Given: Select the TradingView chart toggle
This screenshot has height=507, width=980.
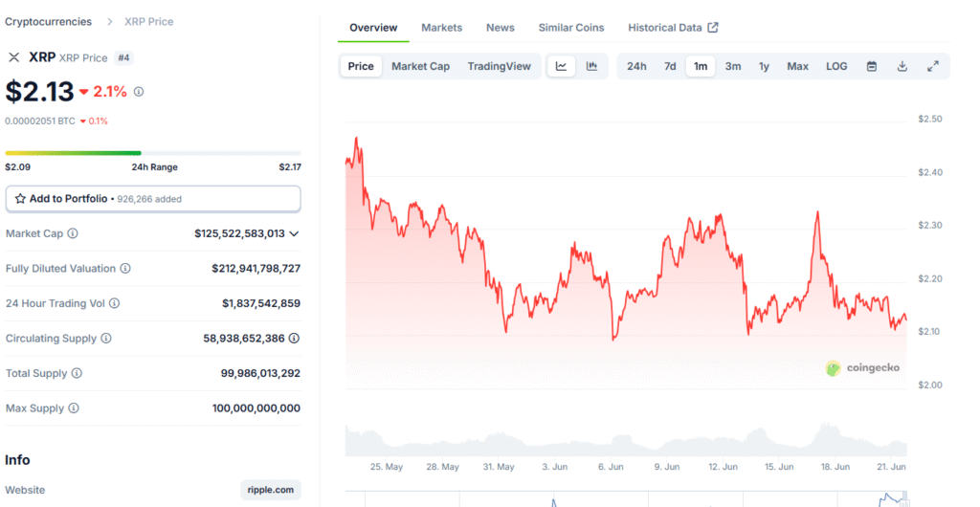Looking at the screenshot, I should coord(499,66).
